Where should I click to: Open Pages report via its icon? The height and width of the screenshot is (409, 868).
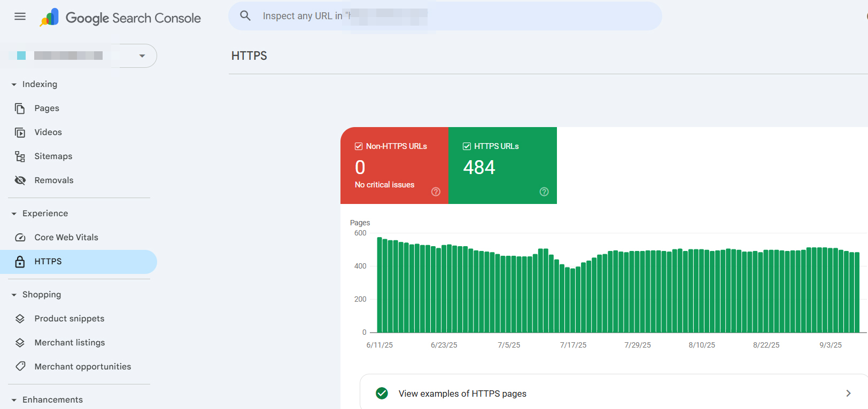[x=20, y=108]
